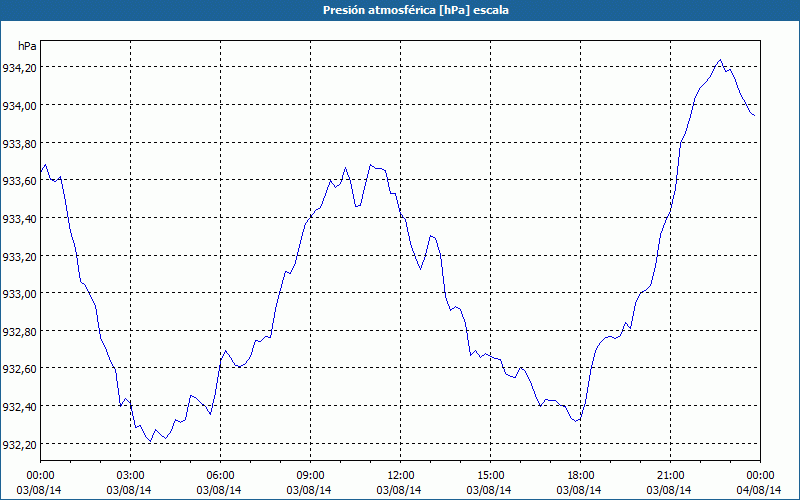Image resolution: width=800 pixels, height=500 pixels.
Task: Click the 933,60 pressure axis label
Action: pos(19,181)
